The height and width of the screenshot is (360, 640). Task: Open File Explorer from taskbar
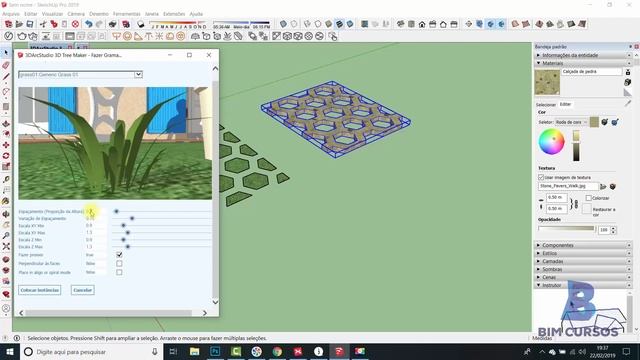195,351
